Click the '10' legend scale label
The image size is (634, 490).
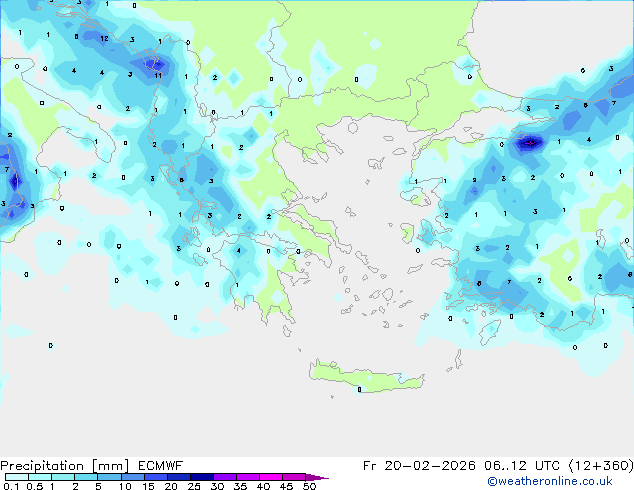tap(125, 486)
